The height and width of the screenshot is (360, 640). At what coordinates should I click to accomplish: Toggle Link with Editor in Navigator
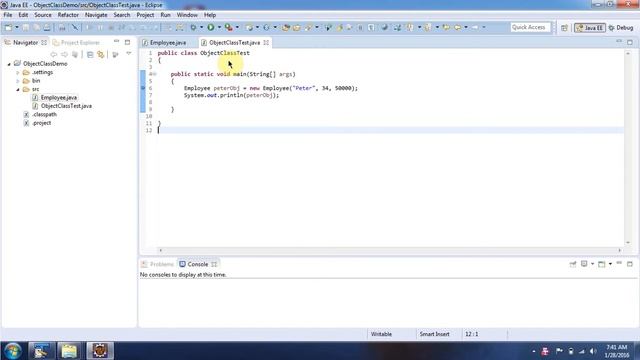[101, 54]
